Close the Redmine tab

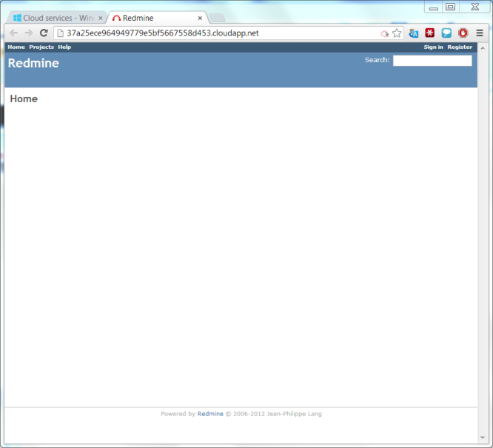click(200, 19)
